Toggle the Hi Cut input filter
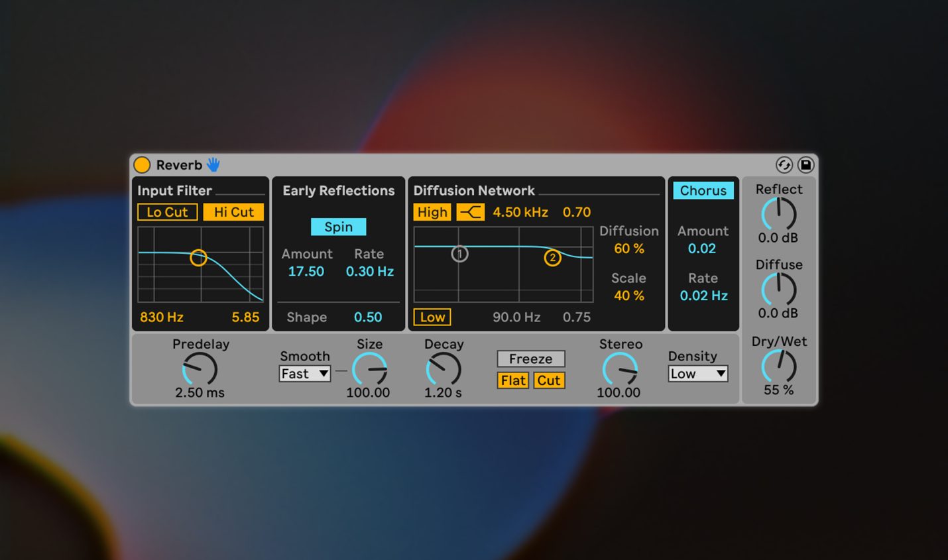This screenshot has width=948, height=560. pyautogui.click(x=233, y=212)
